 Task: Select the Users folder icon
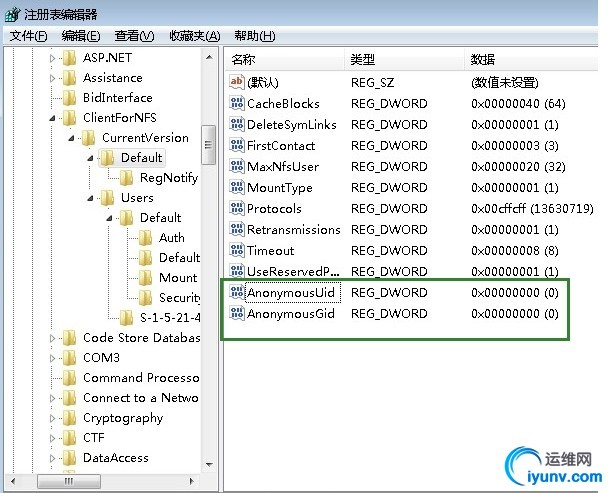[x=108, y=198]
